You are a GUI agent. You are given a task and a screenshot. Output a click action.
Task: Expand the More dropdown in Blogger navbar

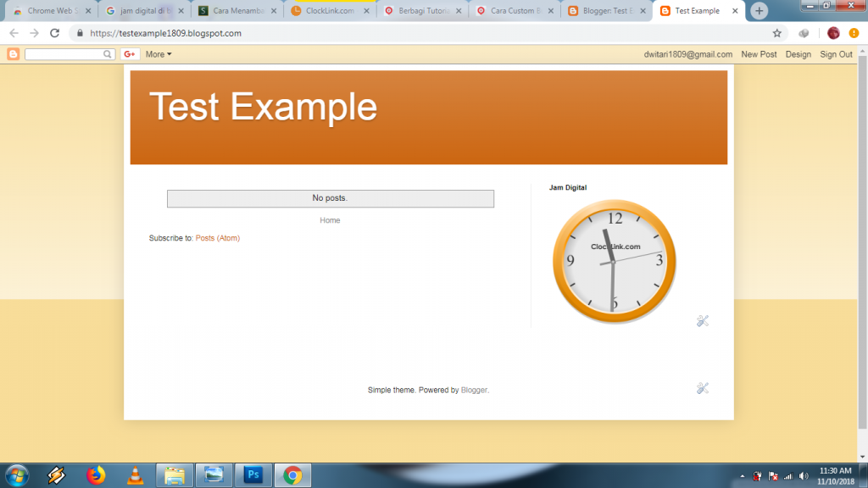pos(159,54)
